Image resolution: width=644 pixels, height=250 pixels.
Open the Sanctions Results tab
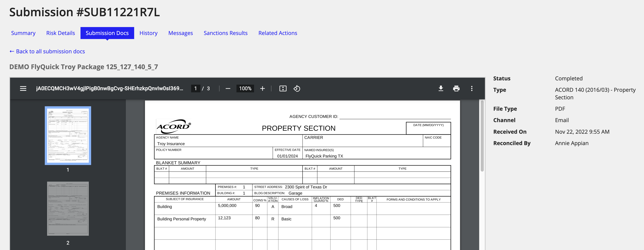pos(225,33)
